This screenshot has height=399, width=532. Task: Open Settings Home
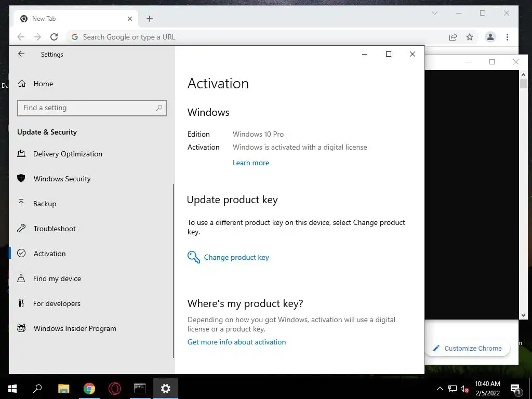pos(43,84)
